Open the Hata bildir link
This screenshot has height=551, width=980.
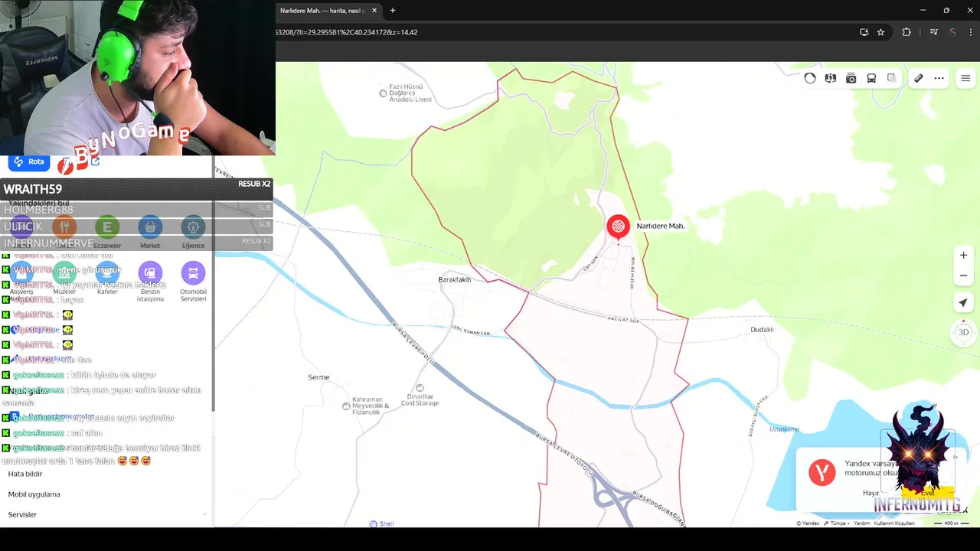25,474
